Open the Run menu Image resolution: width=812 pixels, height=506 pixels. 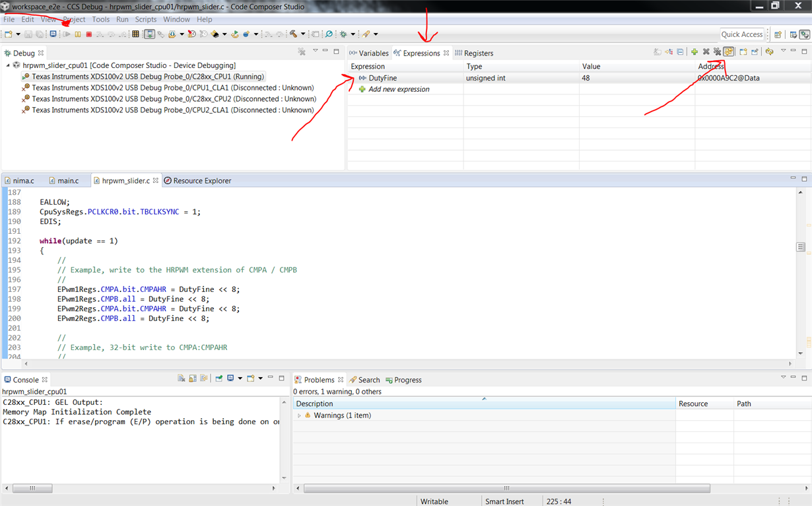tap(122, 19)
